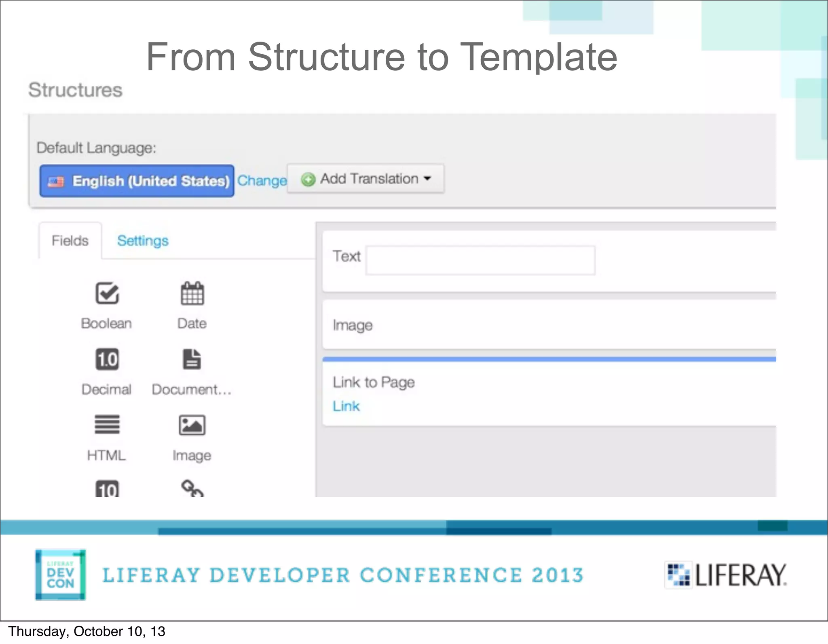Screen dimensions: 828x644
Task: Click the Thursday, October 10, 13 date text
Action: (x=87, y=631)
